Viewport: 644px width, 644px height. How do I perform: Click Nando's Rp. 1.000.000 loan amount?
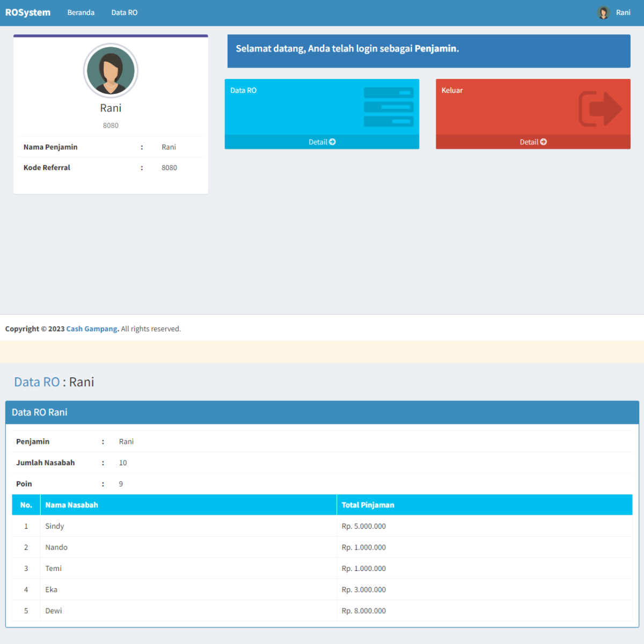click(x=364, y=547)
